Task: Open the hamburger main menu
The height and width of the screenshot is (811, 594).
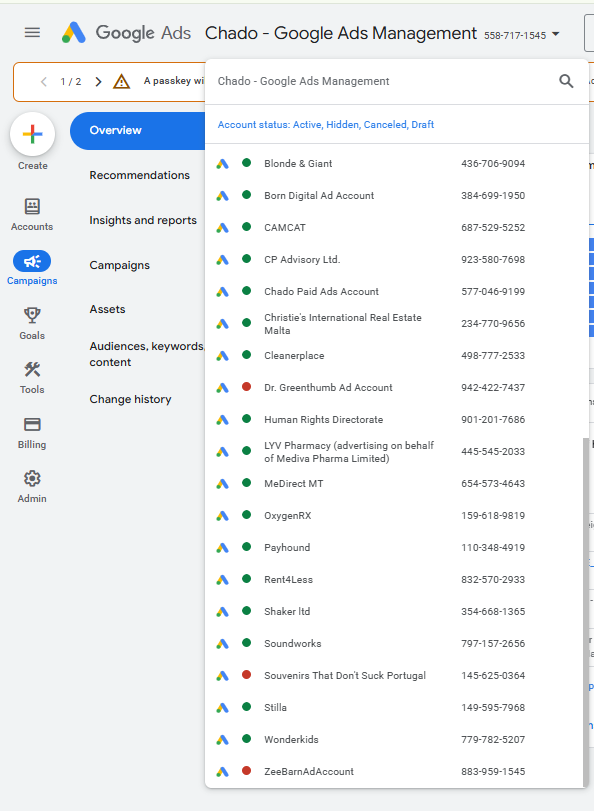Action: pyautogui.click(x=32, y=33)
